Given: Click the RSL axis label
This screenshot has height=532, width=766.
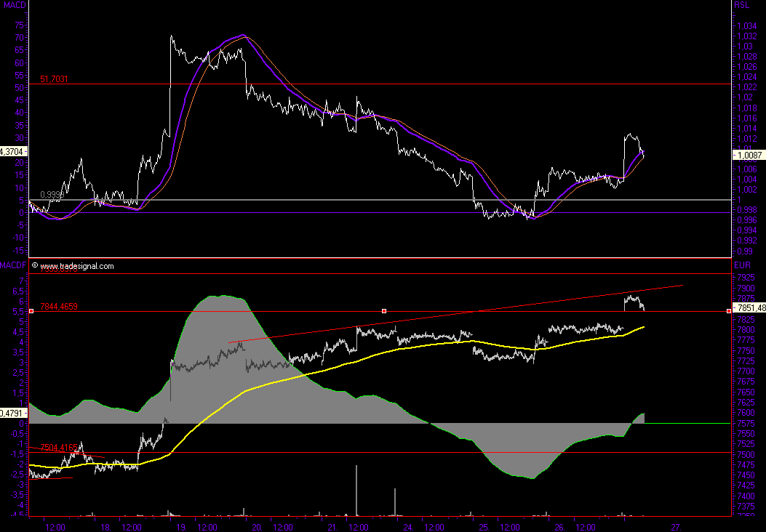Looking at the screenshot, I should [742, 5].
